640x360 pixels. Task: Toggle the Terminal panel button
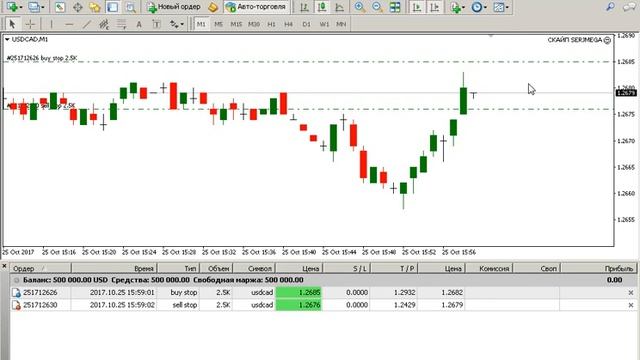point(113,7)
